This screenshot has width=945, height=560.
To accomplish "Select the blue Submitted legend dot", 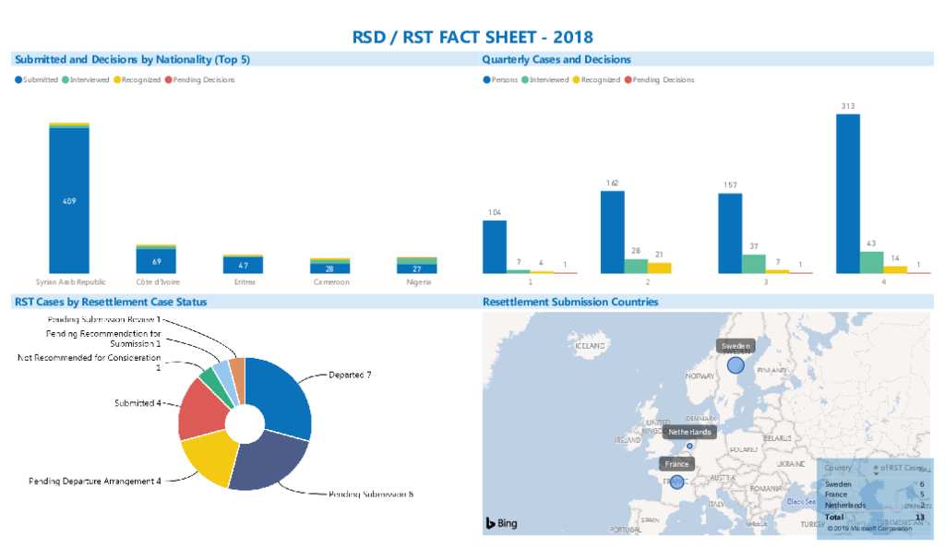I will [x=18, y=79].
